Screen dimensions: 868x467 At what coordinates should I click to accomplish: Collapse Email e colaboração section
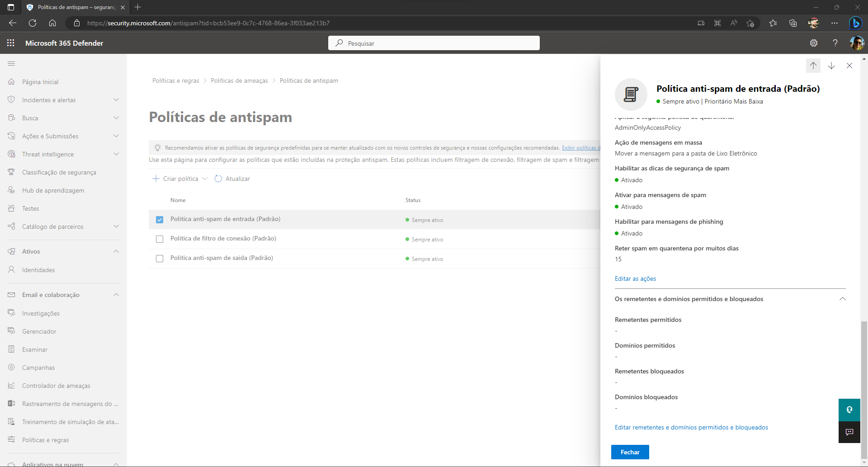point(116,295)
